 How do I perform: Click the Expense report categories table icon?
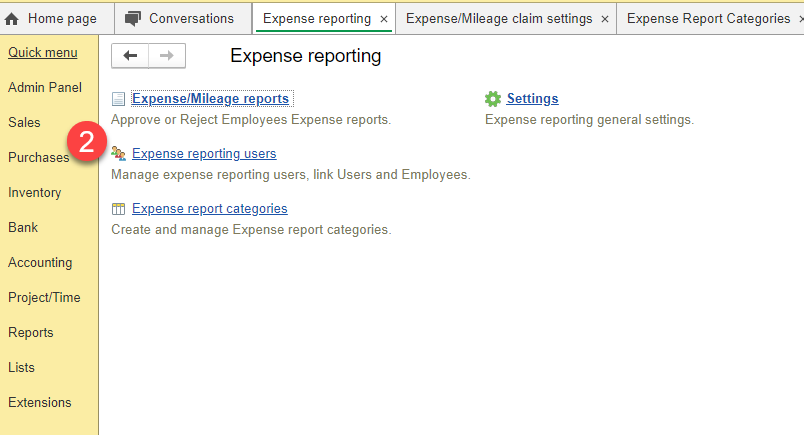[x=118, y=209]
